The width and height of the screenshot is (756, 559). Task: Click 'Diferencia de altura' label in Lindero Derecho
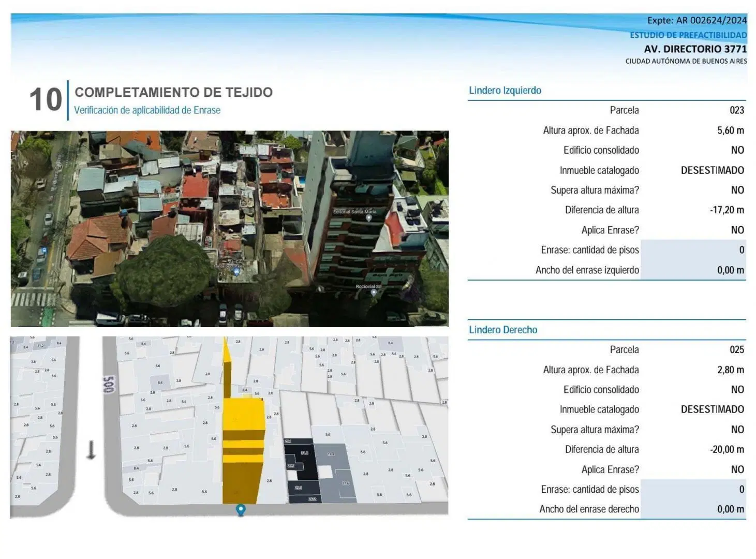tap(602, 450)
